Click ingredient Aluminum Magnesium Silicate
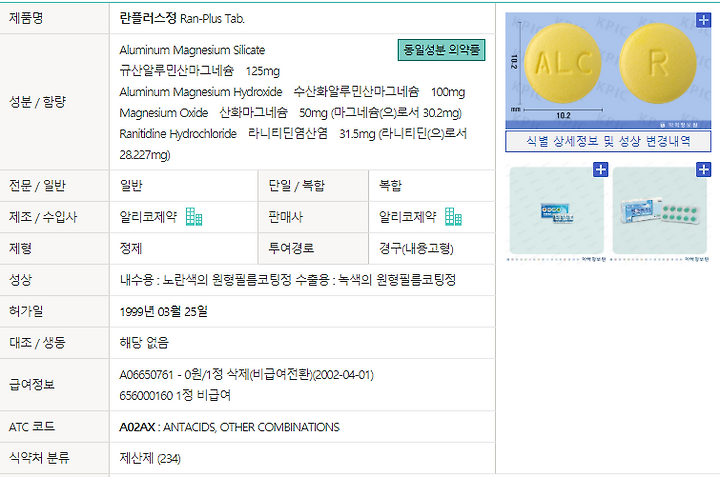720x477 pixels. [x=192, y=50]
